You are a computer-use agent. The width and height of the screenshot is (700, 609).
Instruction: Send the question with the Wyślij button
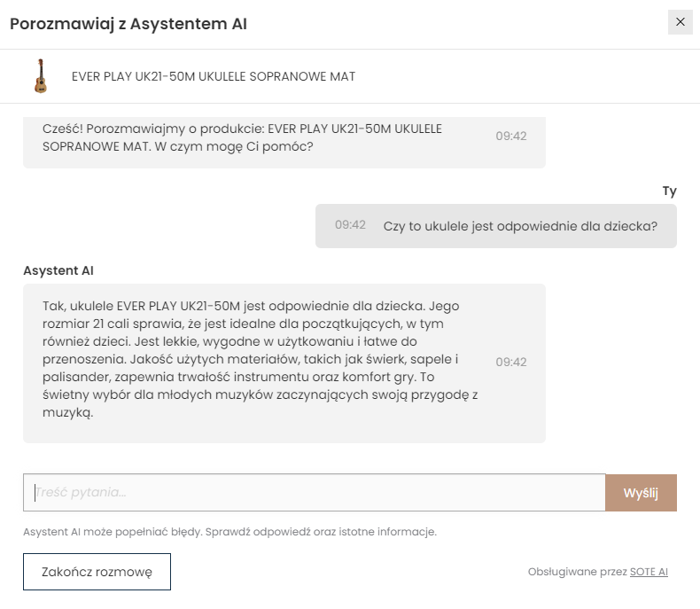pyautogui.click(x=641, y=493)
